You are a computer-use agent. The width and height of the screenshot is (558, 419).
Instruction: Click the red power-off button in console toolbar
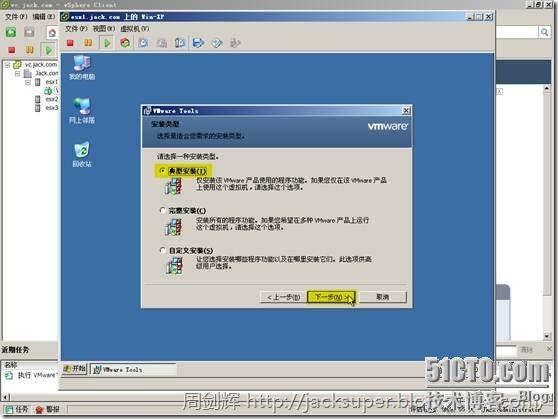point(70,43)
